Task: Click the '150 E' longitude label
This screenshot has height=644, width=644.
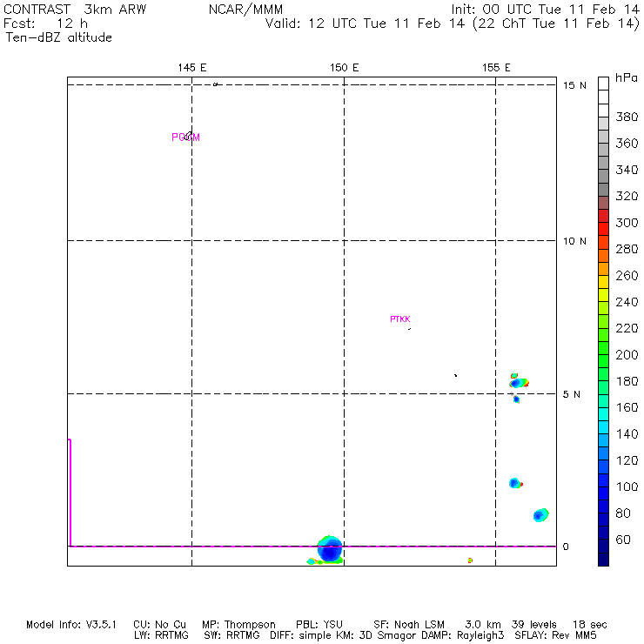Action: click(x=344, y=68)
